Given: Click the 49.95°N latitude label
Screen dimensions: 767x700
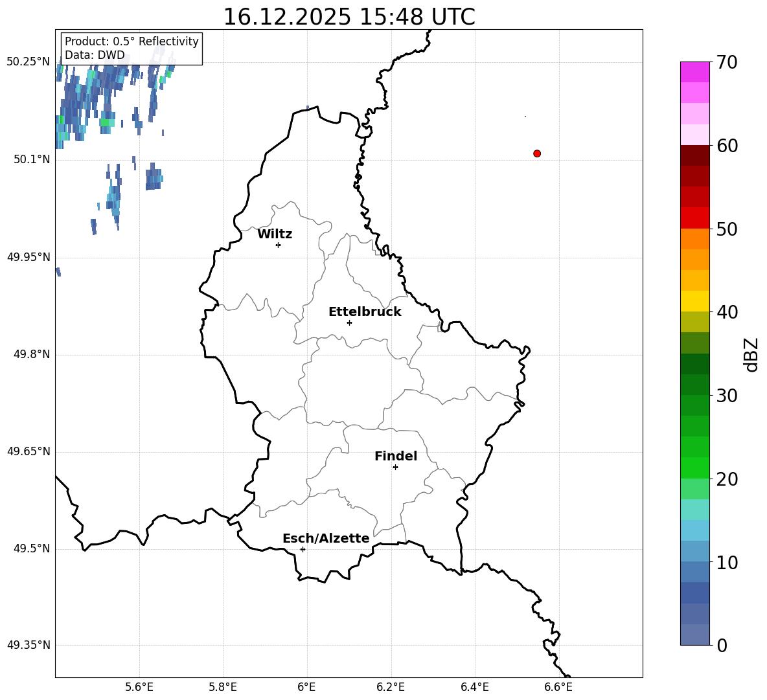Looking at the screenshot, I should (29, 257).
